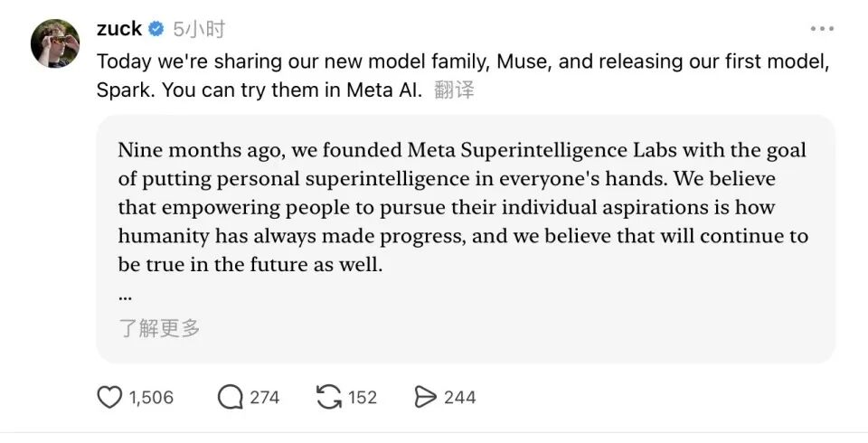868x443 pixels.
Task: Click the 274 replies count
Action: pyautogui.click(x=265, y=397)
